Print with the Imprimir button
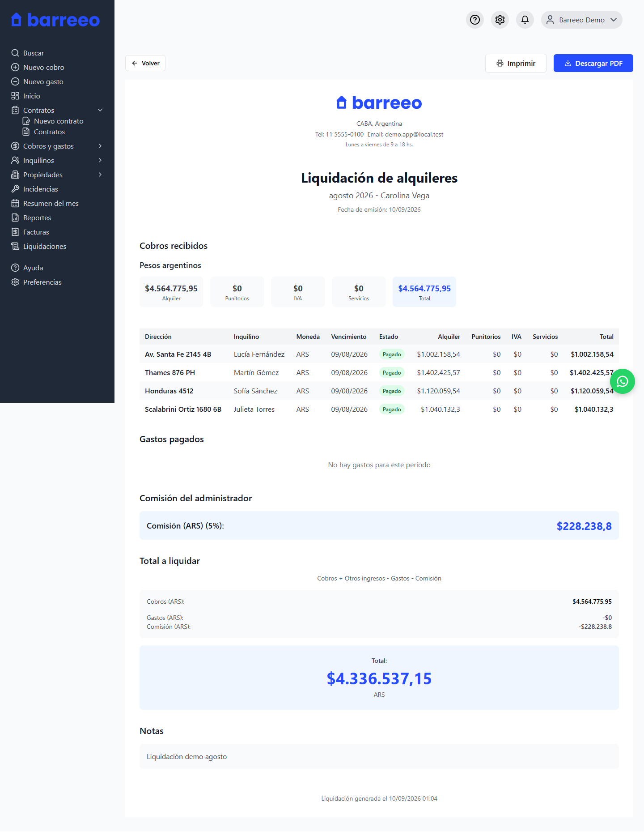The width and height of the screenshot is (644, 832). click(516, 63)
